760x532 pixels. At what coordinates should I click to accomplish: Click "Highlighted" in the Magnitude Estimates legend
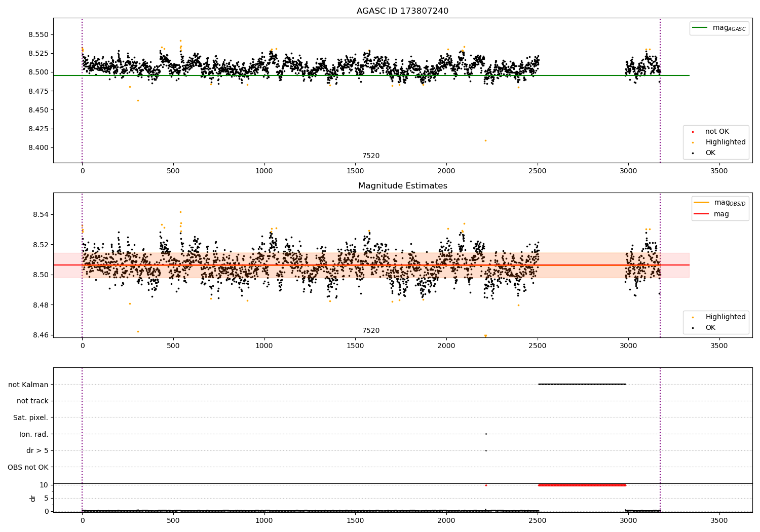click(725, 317)
